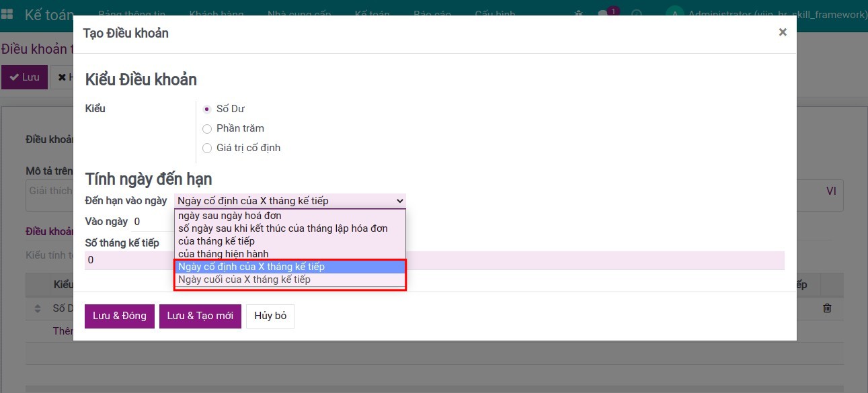The height and width of the screenshot is (393, 868).
Task: Click the drag handle on Số Dư row
Action: point(38,308)
